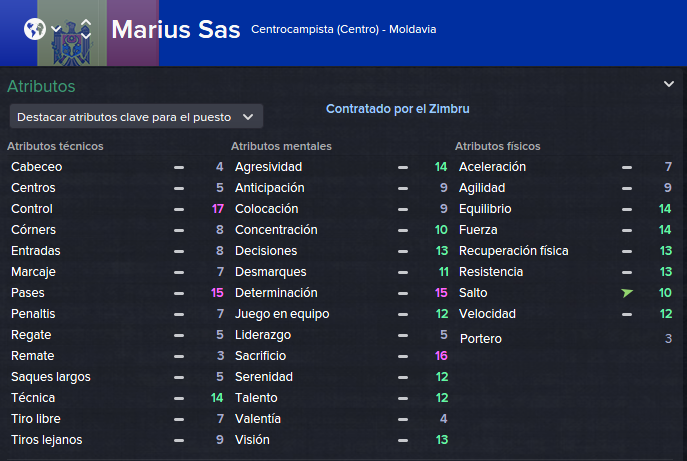The image size is (687, 461).
Task: Click the Cabeceo trend dash icon
Action: [179, 167]
